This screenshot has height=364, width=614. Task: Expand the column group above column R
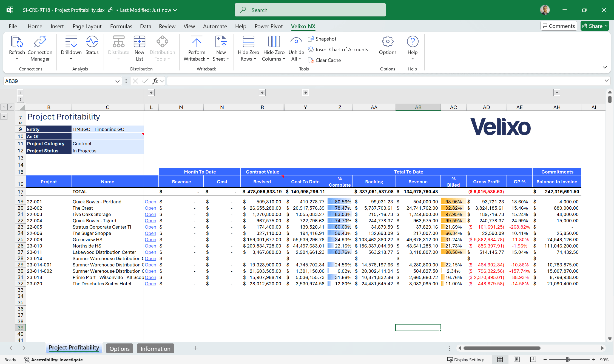262,93
